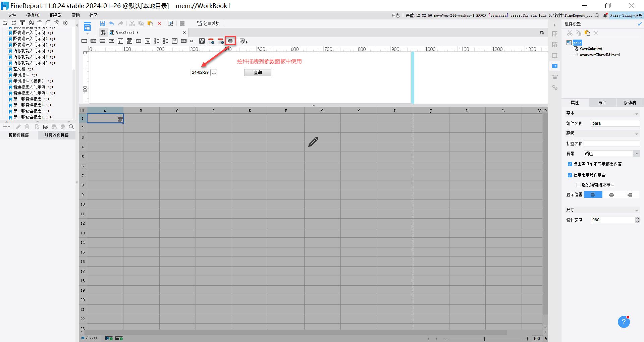Screen dimensions: 644x342
Task: Open the widget settings panel icon
Action: (555, 66)
